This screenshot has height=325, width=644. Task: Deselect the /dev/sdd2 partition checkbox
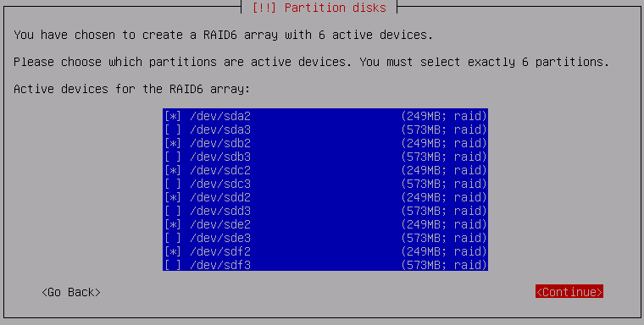[173, 197]
